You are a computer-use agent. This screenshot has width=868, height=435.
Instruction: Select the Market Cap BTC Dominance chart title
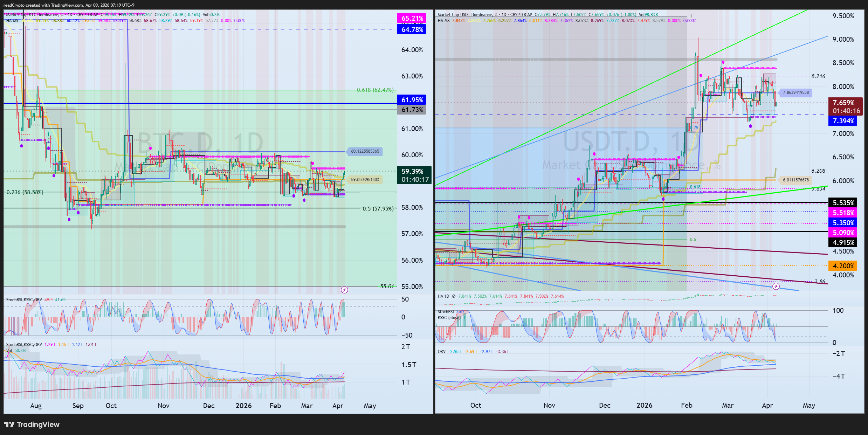[35, 15]
